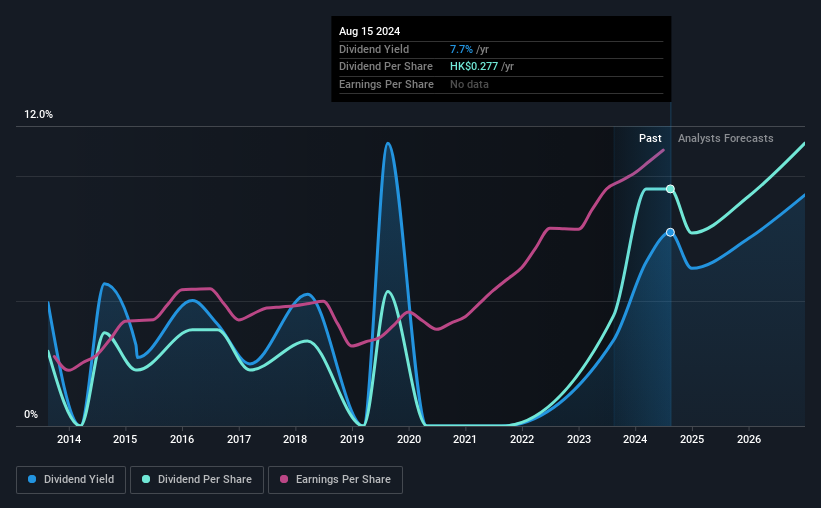Click the 2022 x-axis label

pos(522,439)
